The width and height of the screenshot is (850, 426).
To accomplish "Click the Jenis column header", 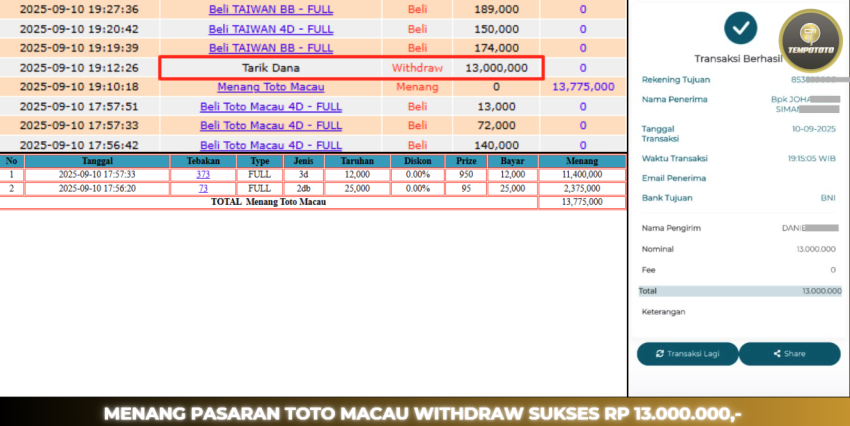I will pos(303,161).
